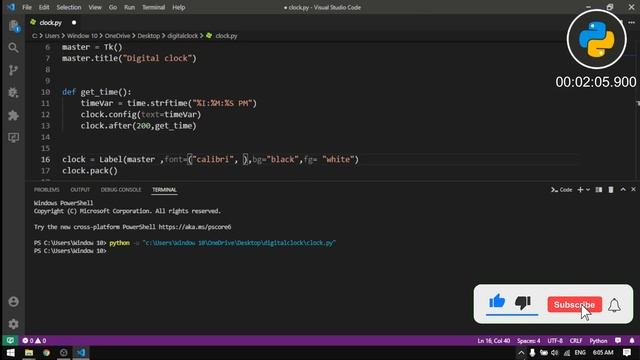
Task: Open the View menu
Action: click(95, 7)
